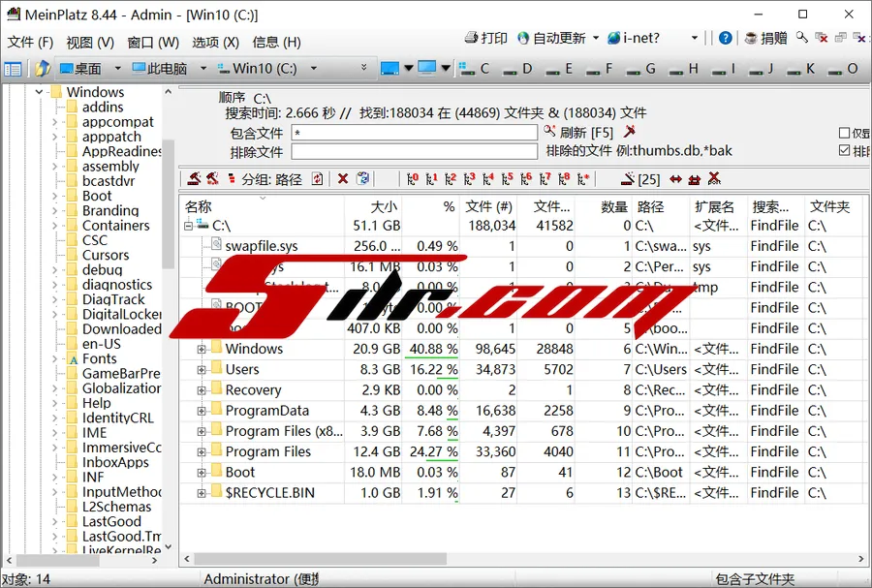Sort by the 扩展名 column header
The image size is (872, 588).
[x=719, y=206]
